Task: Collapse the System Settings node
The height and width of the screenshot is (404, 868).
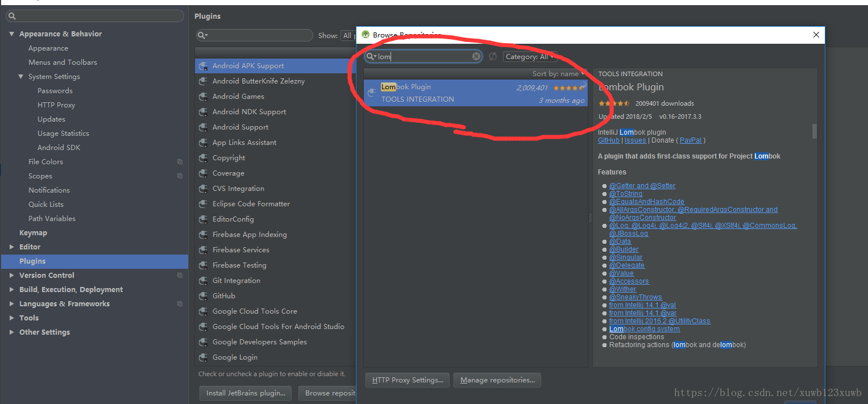Action: [x=21, y=77]
